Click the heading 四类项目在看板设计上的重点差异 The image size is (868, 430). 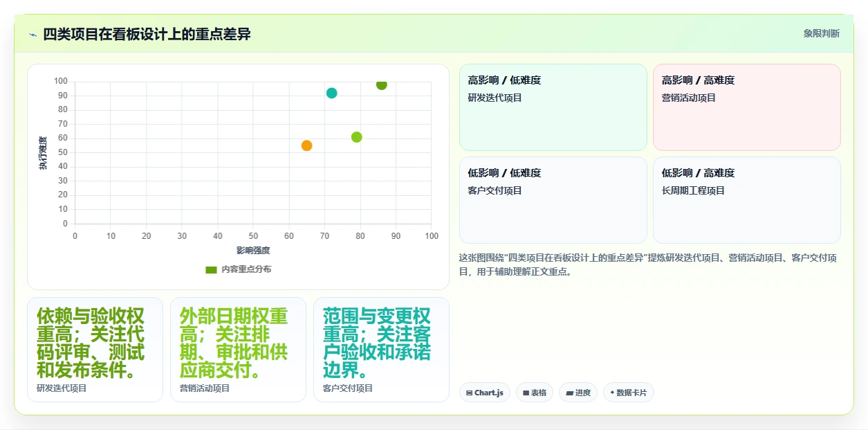[147, 34]
